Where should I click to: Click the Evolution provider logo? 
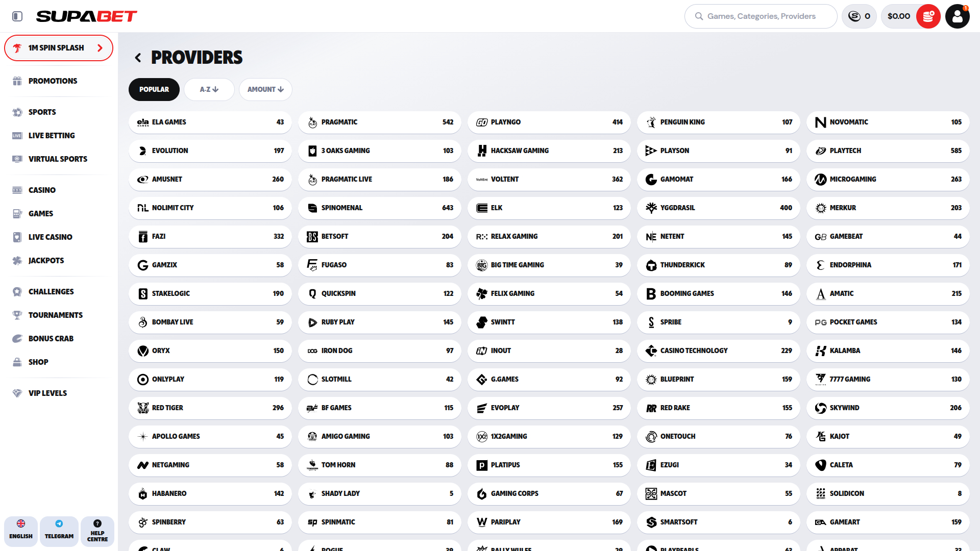pos(143,151)
